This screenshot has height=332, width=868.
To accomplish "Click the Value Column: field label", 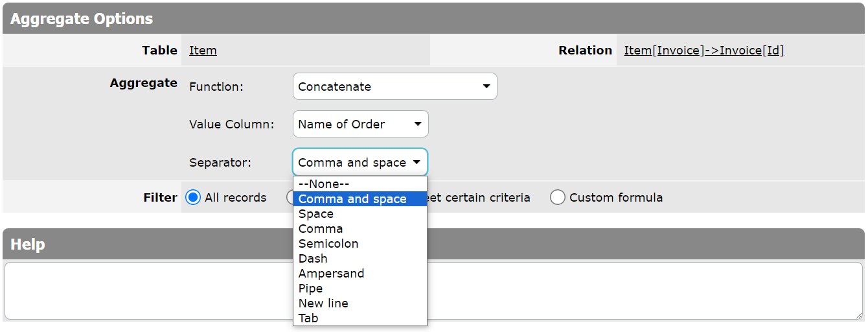I will point(232,124).
